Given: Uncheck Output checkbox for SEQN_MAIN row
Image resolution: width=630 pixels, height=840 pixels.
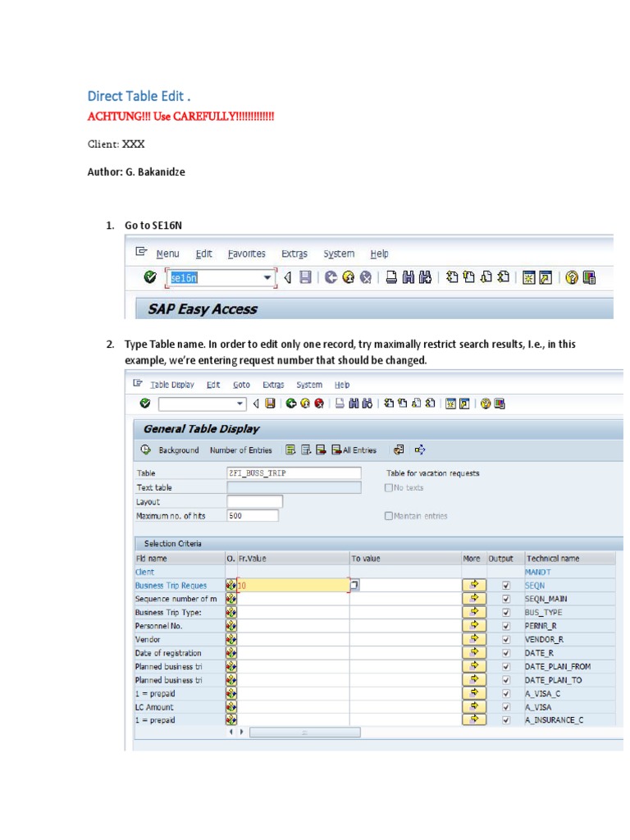Looking at the screenshot, I should click(x=505, y=599).
